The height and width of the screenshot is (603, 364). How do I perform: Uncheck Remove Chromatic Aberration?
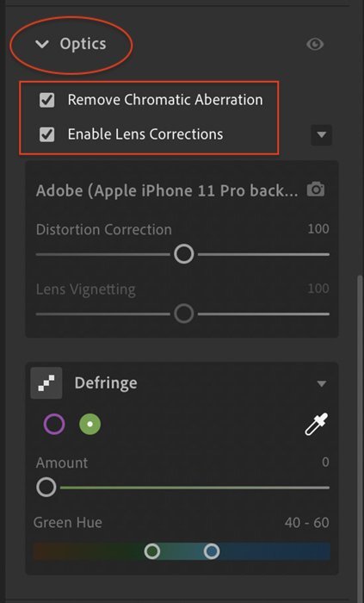click(46, 100)
